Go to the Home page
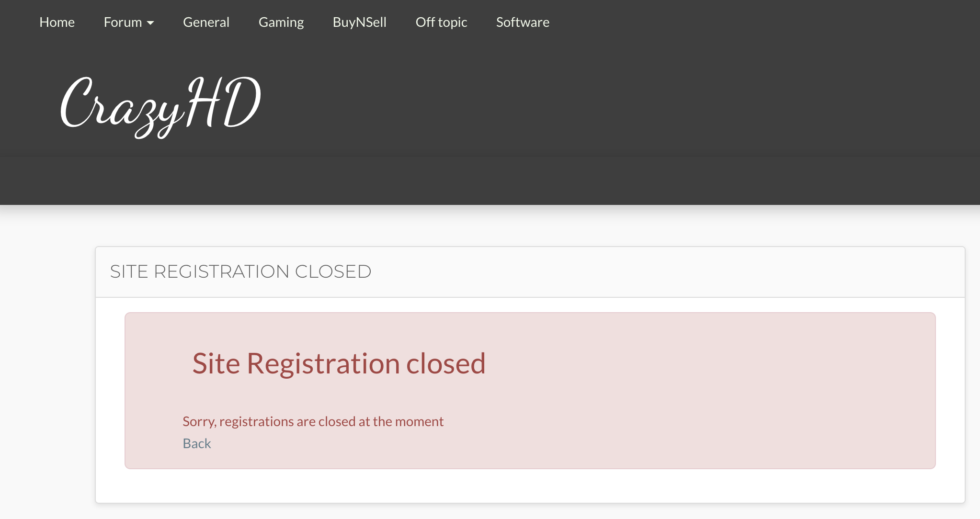The height and width of the screenshot is (519, 980). (57, 22)
